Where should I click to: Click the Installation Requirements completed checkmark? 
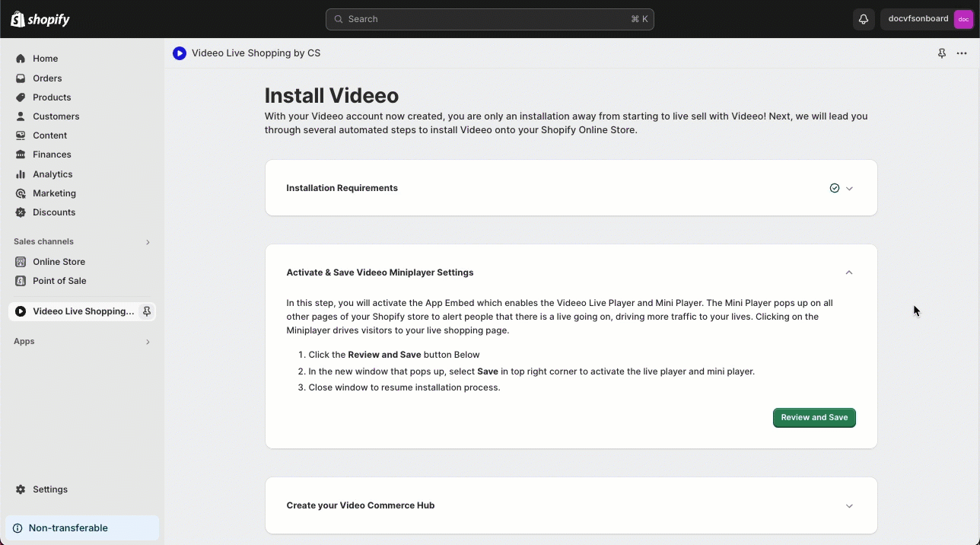tap(835, 188)
